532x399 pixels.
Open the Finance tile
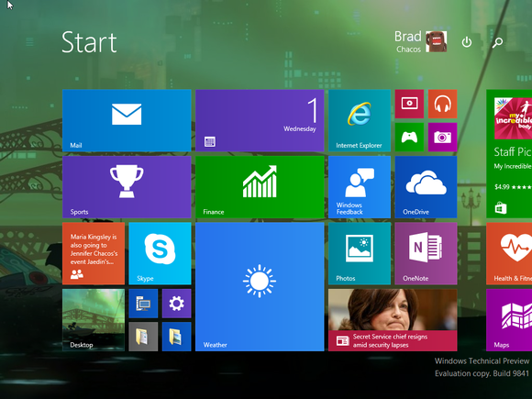coord(260,186)
